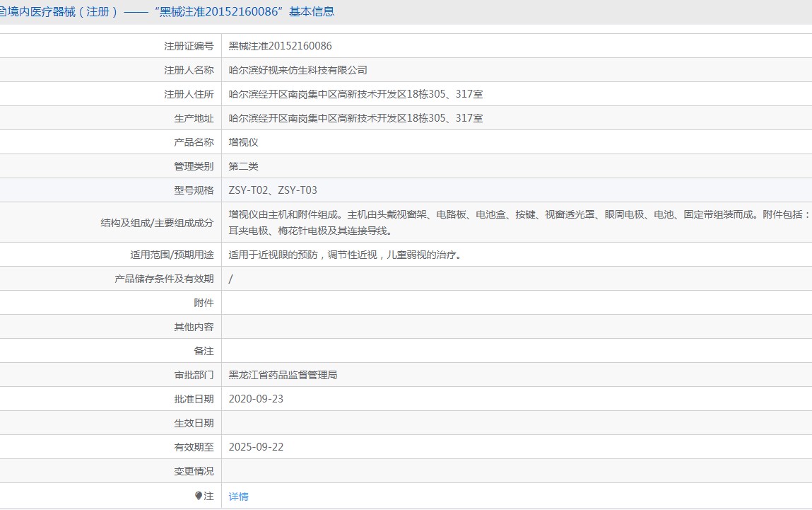This screenshot has width=812, height=510.
Task: Click the icon at the start of the page title
Action: 3,11
